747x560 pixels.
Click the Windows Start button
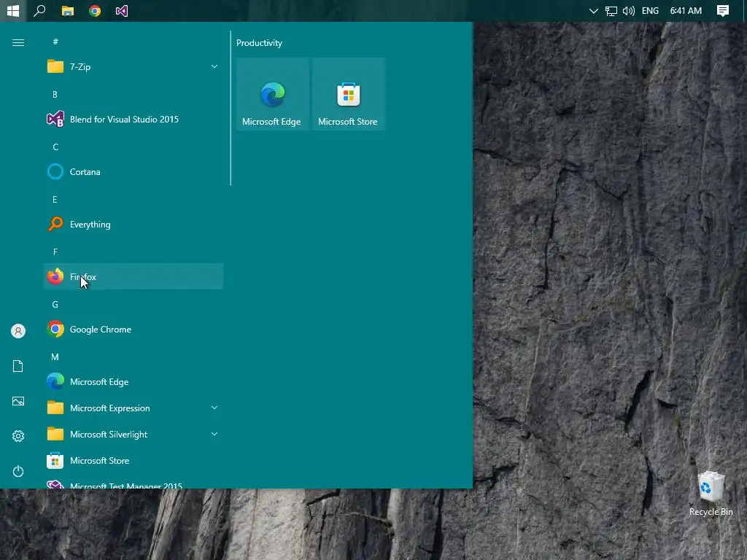[x=13, y=10]
